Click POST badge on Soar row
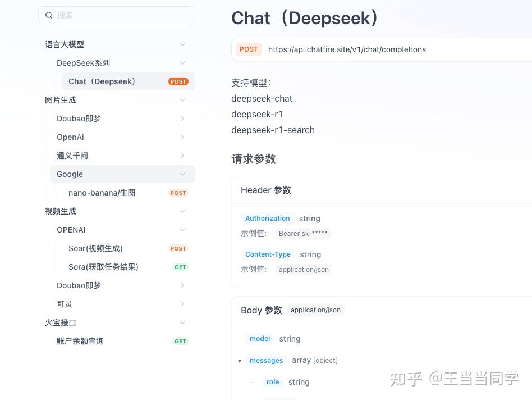The image size is (532, 400). pyautogui.click(x=178, y=248)
